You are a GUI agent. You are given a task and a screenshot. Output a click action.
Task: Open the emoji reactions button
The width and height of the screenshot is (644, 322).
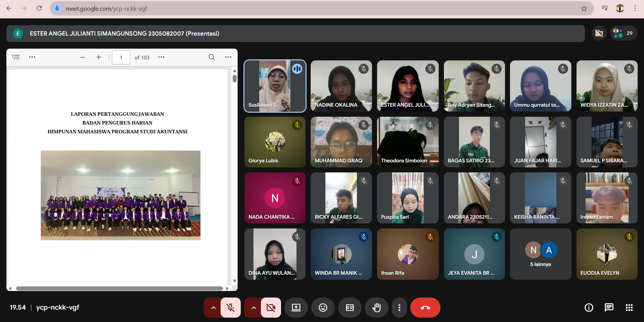coord(323,308)
